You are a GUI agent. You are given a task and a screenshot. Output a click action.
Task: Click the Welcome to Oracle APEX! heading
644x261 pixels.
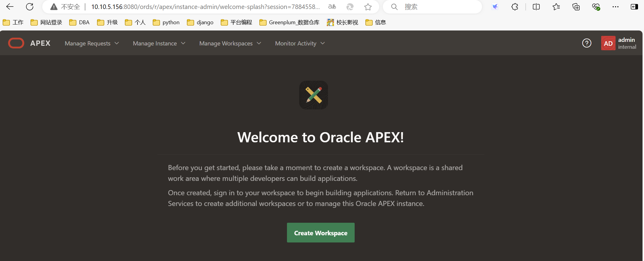pos(321,137)
